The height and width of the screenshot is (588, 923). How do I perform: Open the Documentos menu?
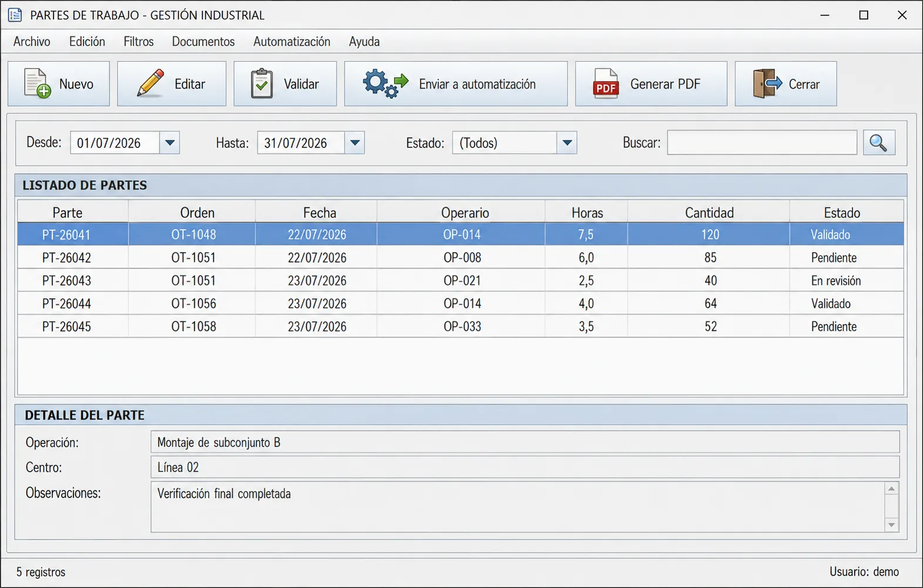[x=203, y=42]
